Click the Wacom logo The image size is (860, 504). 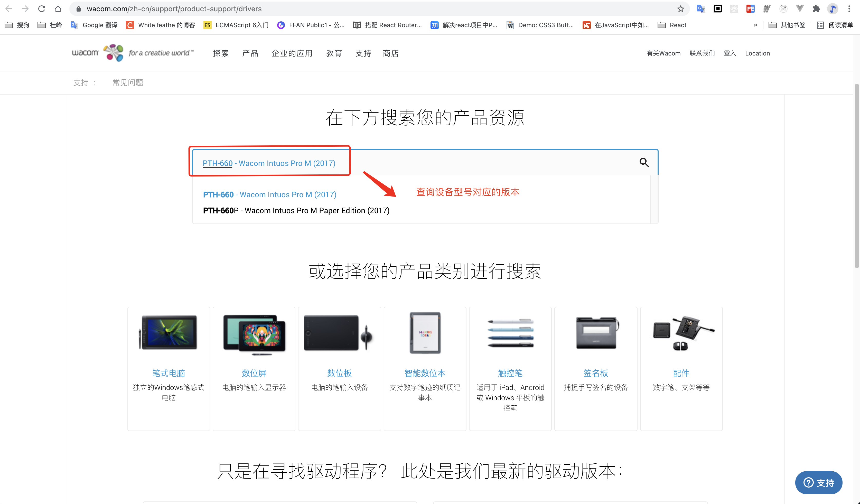(132, 53)
